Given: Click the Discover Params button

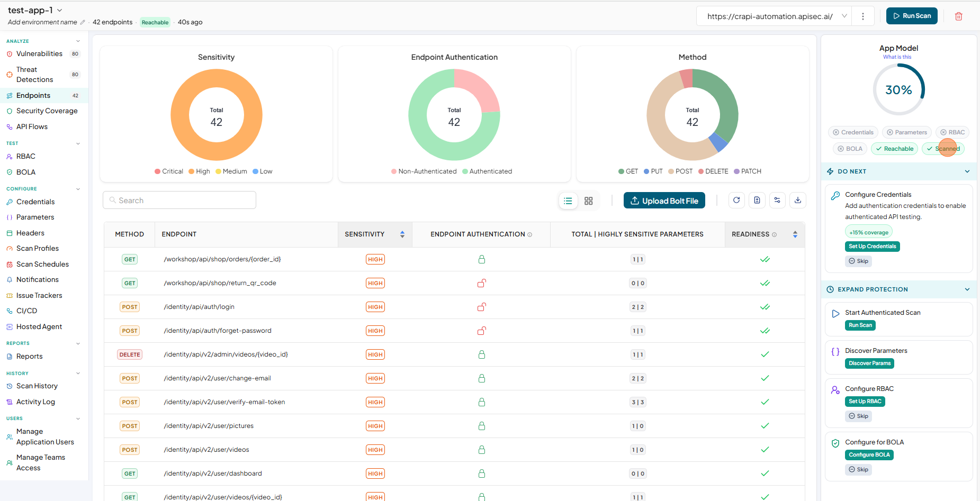Looking at the screenshot, I should [x=870, y=363].
